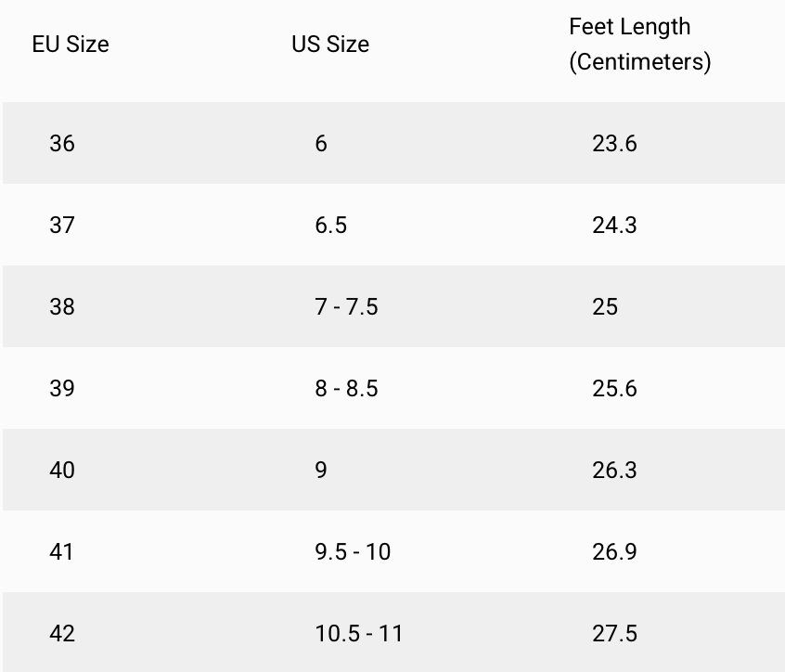Click US size 9.5 - 10 cell
Screen dimensions: 785x672
[353, 552]
